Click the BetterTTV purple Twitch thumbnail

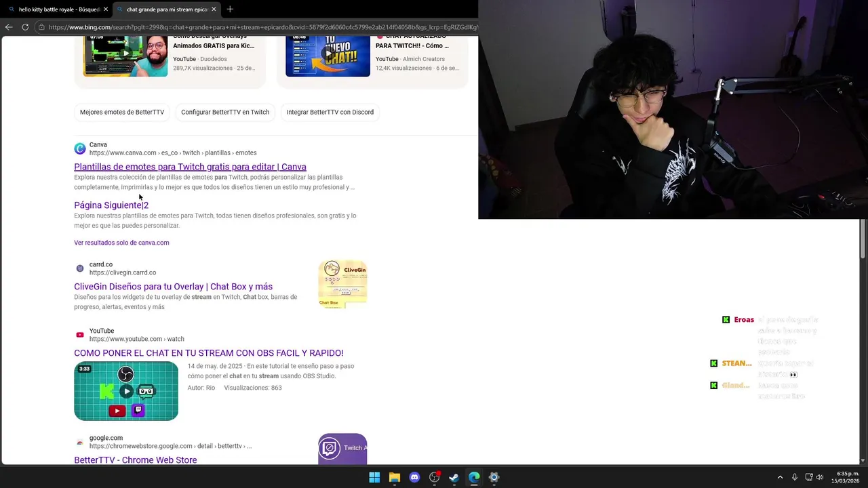pyautogui.click(x=342, y=449)
